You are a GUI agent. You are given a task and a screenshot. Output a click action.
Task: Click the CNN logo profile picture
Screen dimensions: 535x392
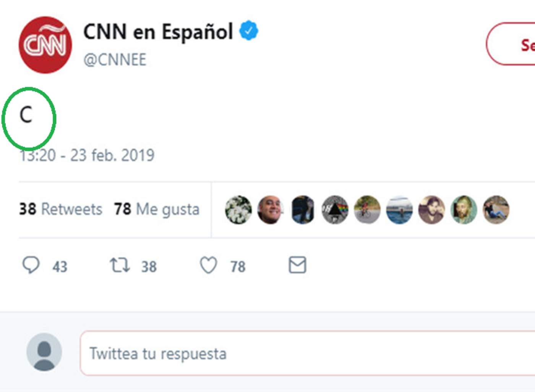pyautogui.click(x=45, y=45)
